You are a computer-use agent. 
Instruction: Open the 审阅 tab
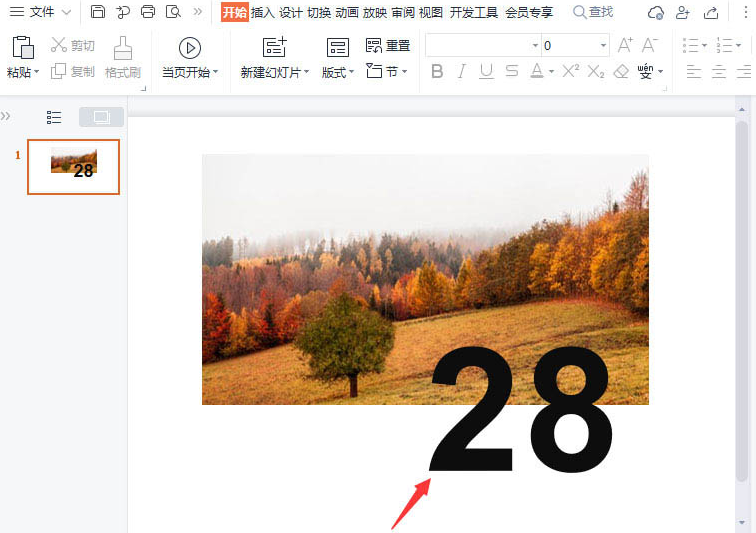pyautogui.click(x=403, y=12)
